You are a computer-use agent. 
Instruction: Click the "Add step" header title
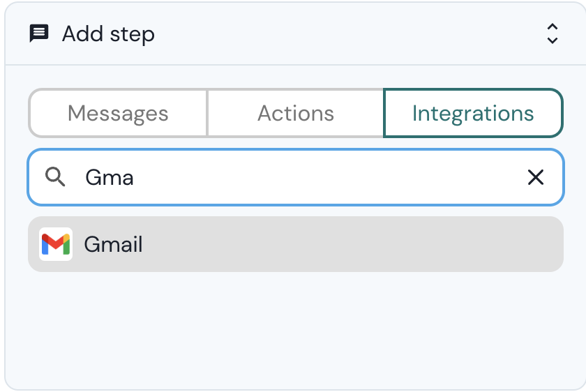tap(108, 33)
